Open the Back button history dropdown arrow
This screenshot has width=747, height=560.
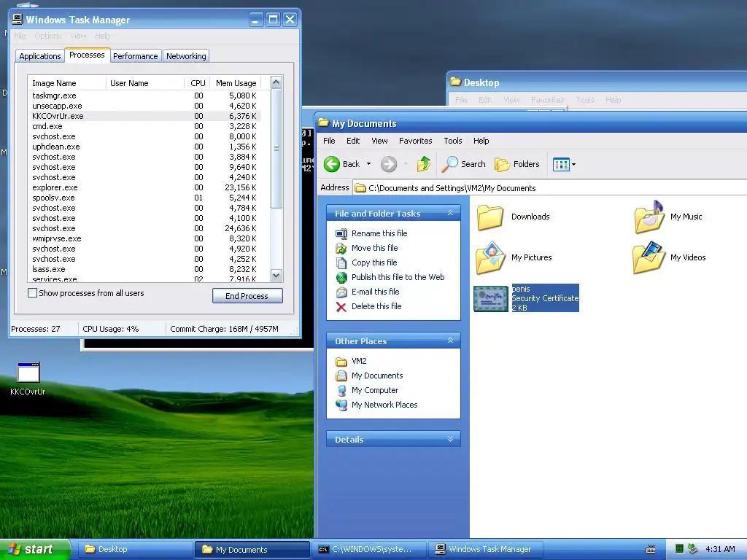[368, 164]
